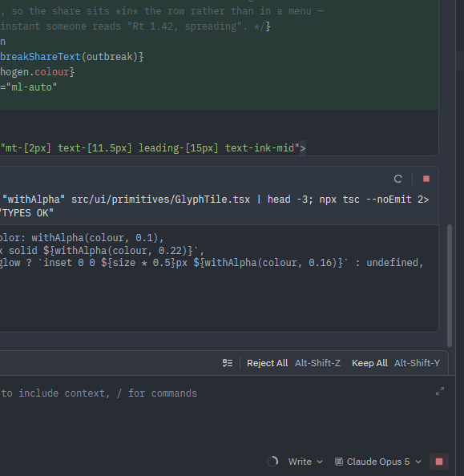464x476 pixels.
Task: Click the diff line with hogen.colour
Action: (x=37, y=72)
